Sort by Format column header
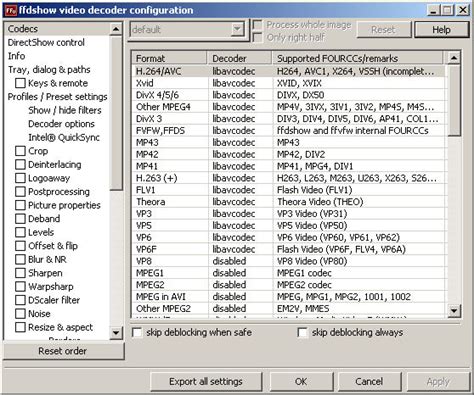This screenshot has height=395, width=474. click(x=169, y=58)
